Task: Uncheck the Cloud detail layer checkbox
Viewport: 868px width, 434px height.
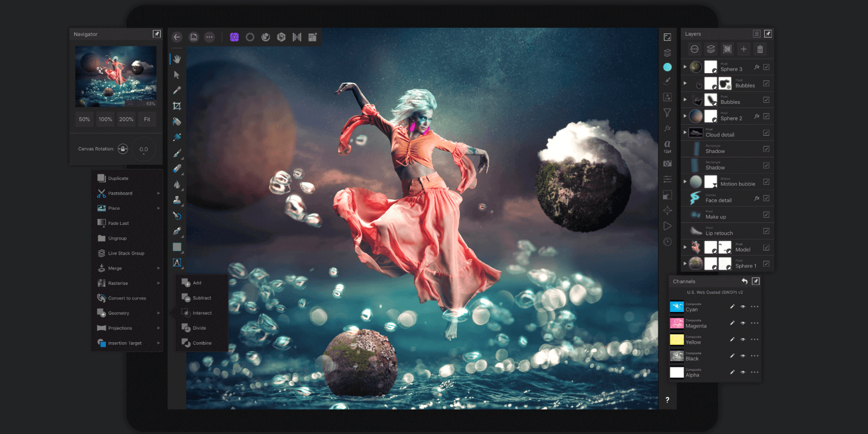Action: point(766,132)
